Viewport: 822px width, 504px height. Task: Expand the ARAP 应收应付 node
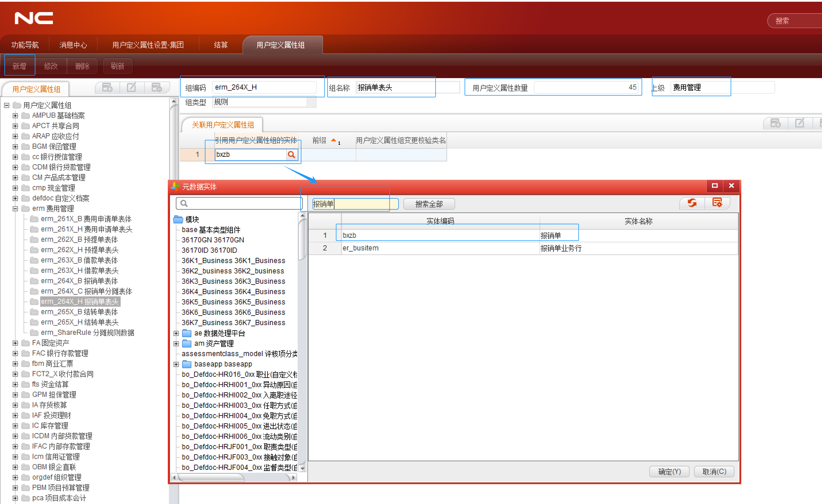pyautogui.click(x=15, y=136)
